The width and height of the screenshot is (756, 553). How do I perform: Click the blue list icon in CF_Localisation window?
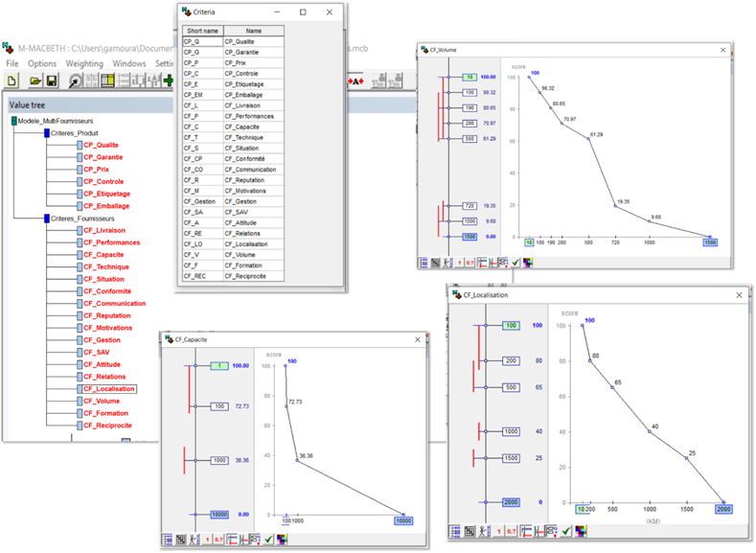456,531
